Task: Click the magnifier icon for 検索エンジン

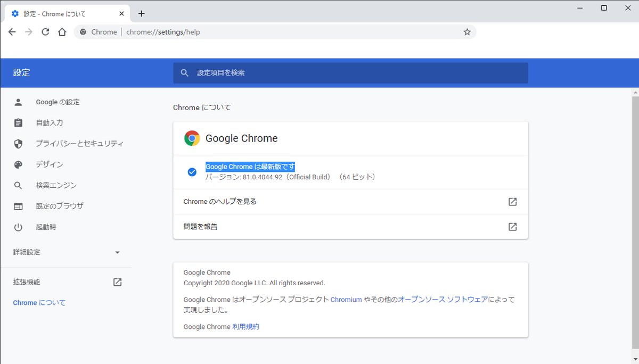Action: (x=18, y=185)
